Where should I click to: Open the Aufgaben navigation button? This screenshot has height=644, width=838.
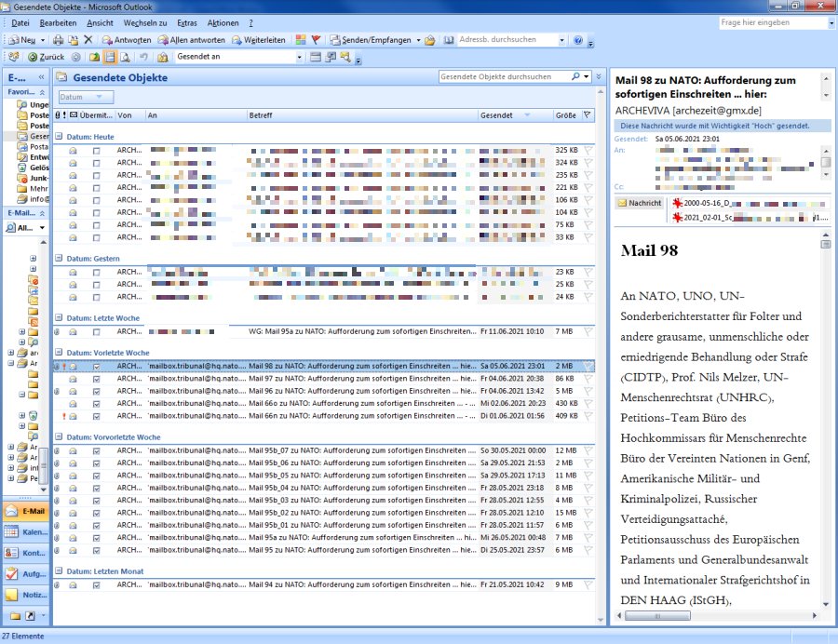[x=26, y=573]
